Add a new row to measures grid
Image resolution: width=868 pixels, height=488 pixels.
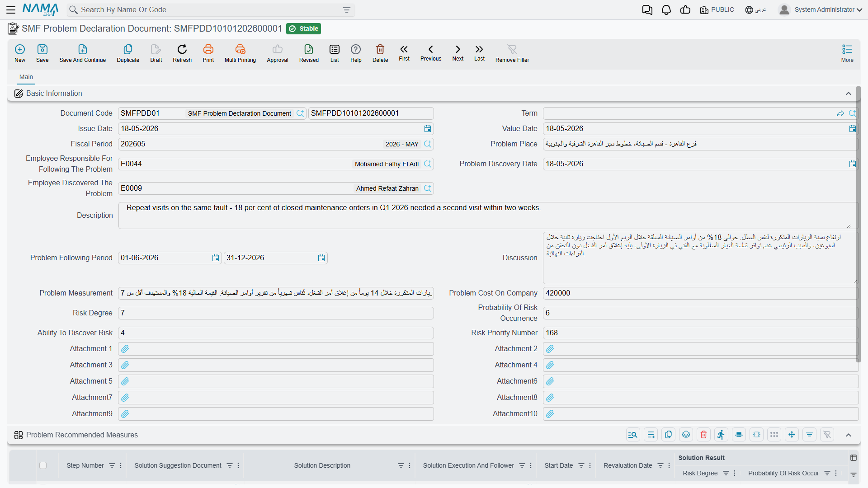click(651, 435)
